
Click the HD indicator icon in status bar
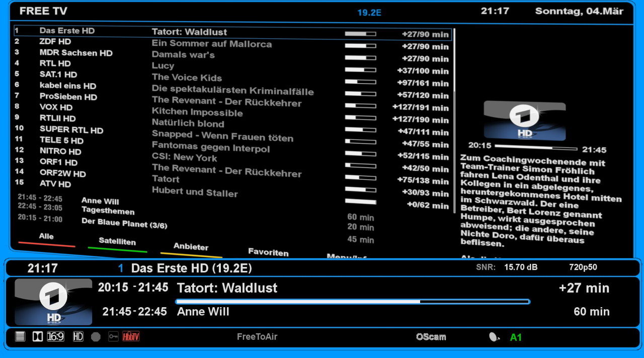coord(78,336)
